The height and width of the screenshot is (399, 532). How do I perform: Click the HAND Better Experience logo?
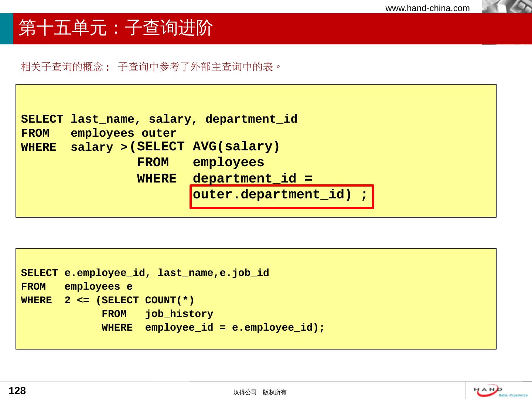click(501, 391)
